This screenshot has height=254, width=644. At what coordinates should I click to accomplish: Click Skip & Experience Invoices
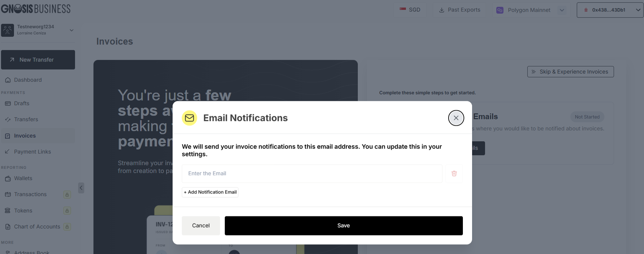click(570, 72)
